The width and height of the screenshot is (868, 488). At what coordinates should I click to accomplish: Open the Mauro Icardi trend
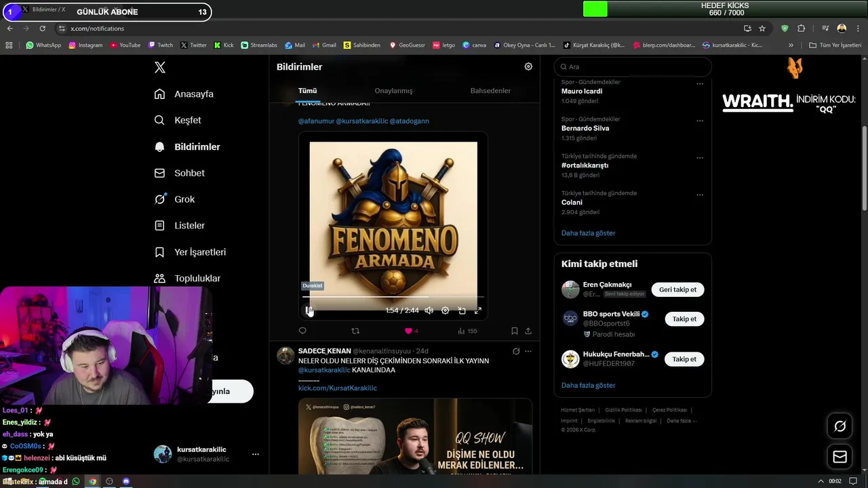[582, 91]
